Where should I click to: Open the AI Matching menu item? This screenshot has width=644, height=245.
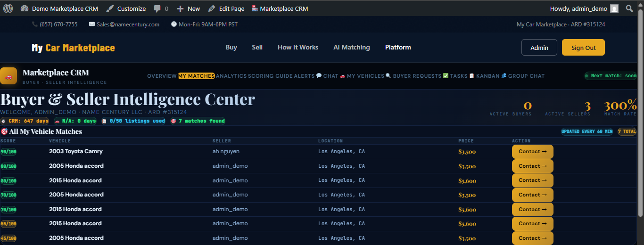pyautogui.click(x=351, y=47)
